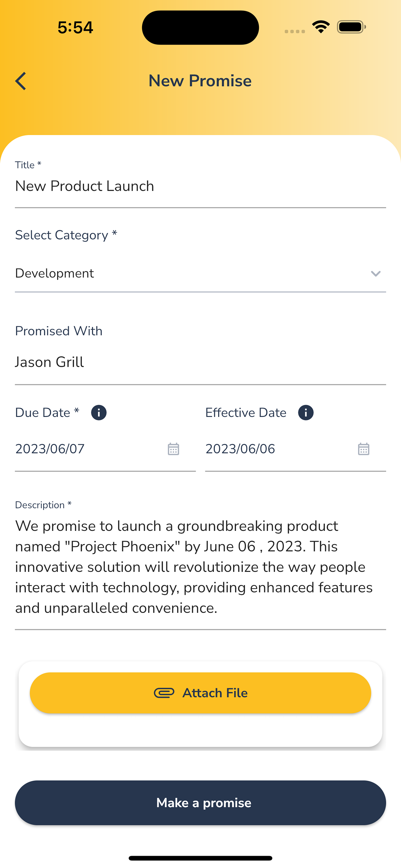Screen dimensions: 401x868
Task: Expand the Select Category chevron
Action: tap(376, 274)
